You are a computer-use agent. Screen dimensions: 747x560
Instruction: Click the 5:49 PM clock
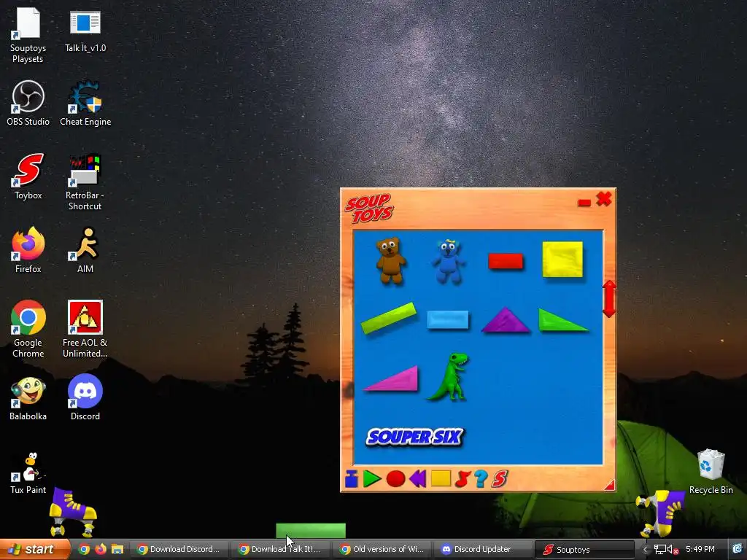coord(700,549)
